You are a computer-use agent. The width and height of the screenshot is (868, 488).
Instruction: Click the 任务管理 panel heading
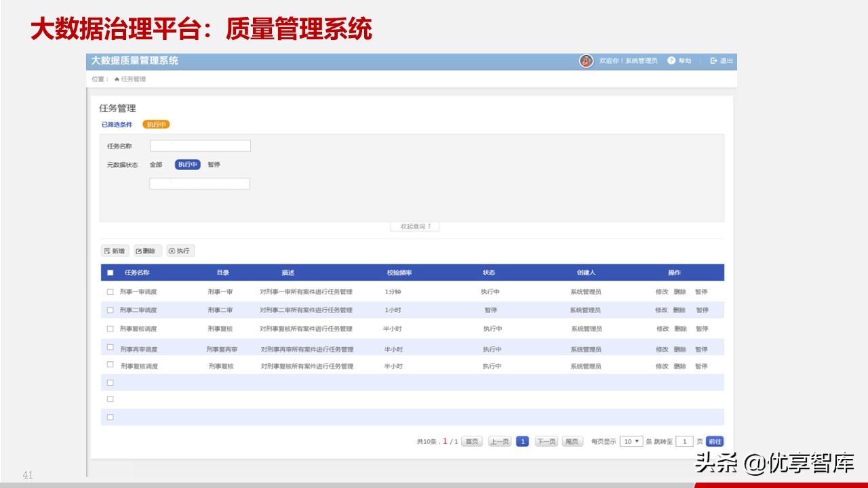tap(117, 108)
